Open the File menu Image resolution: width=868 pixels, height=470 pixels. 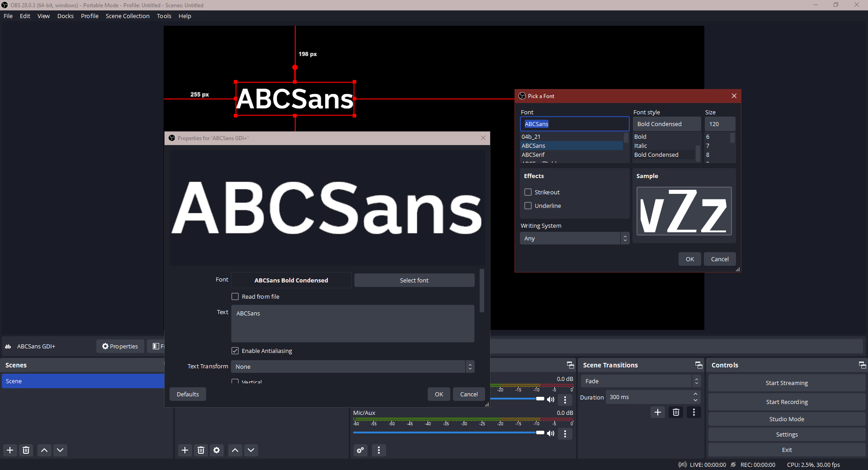pos(8,16)
